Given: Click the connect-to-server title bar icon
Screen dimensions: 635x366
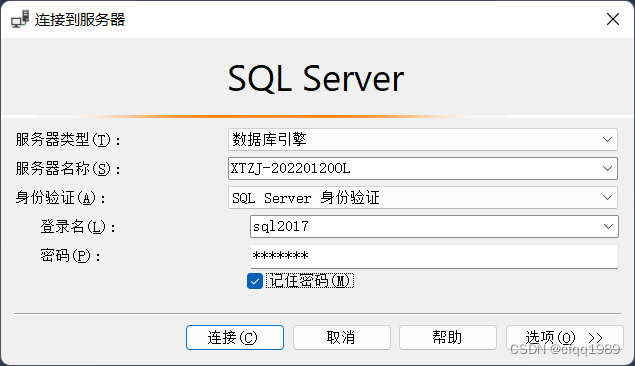Looking at the screenshot, I should click(x=20, y=19).
